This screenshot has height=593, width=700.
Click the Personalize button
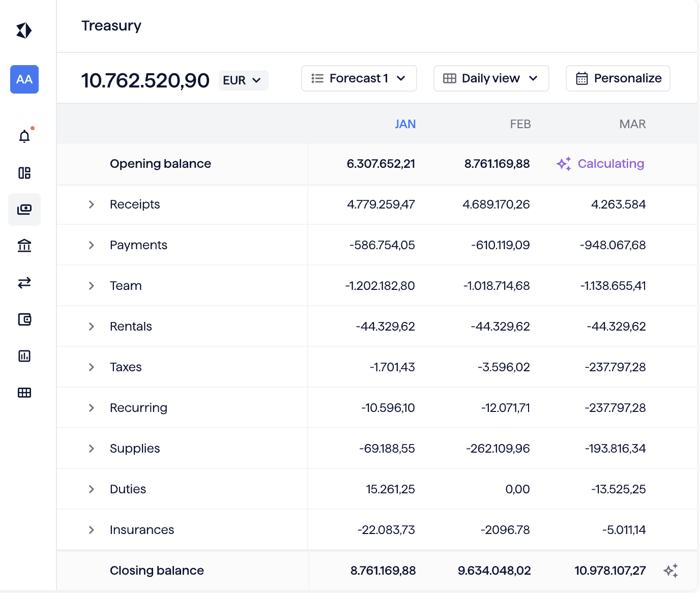[x=618, y=78]
